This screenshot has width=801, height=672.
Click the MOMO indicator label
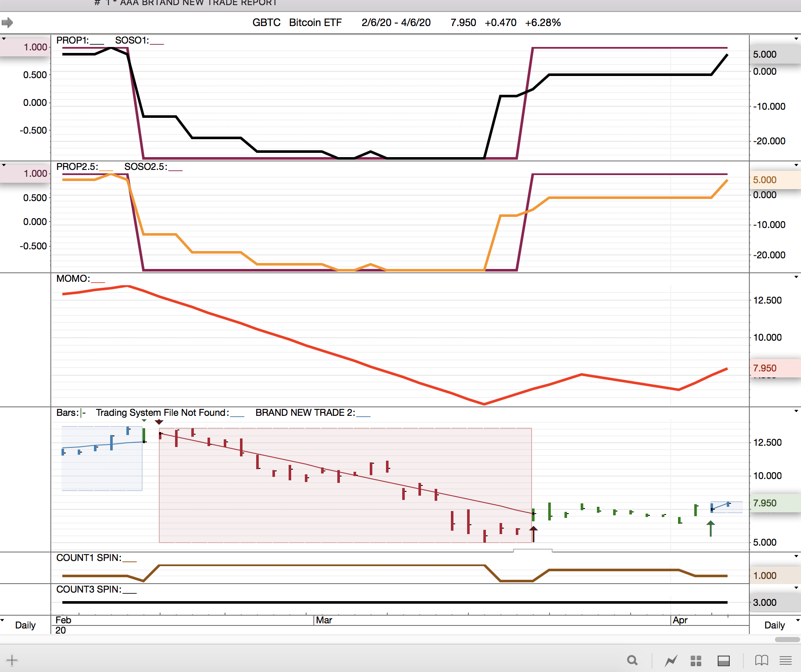coord(81,279)
